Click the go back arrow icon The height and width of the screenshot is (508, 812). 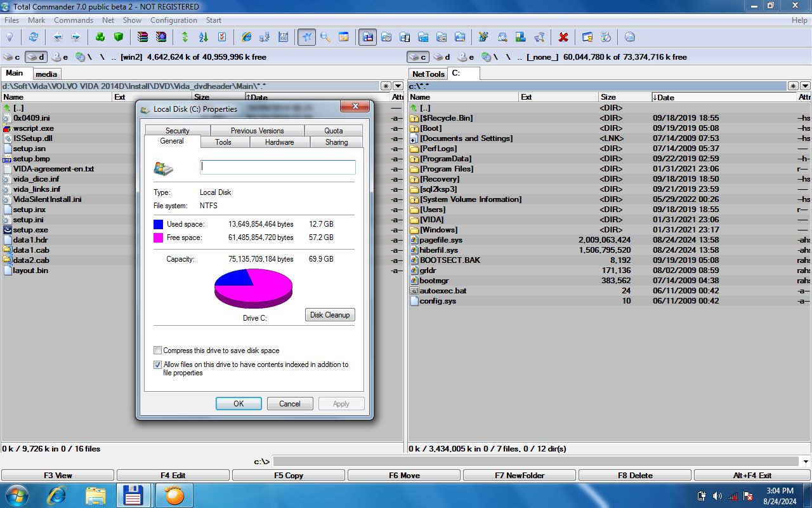(58, 37)
